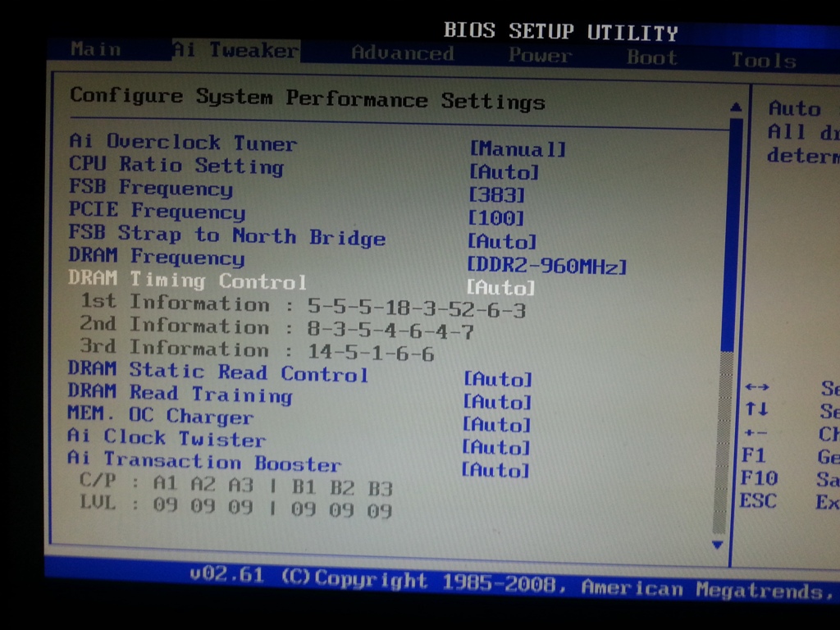Select PCIE Frequency label

point(157,211)
